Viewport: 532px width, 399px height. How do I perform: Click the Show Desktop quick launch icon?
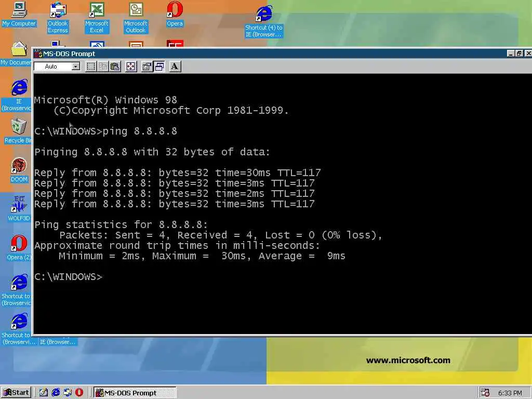click(44, 393)
